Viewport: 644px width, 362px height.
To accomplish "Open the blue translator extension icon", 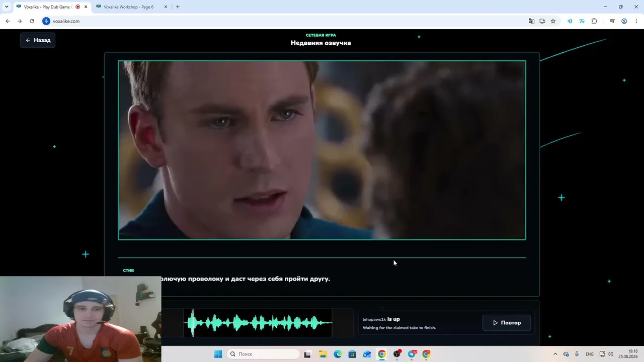I will click(x=582, y=21).
